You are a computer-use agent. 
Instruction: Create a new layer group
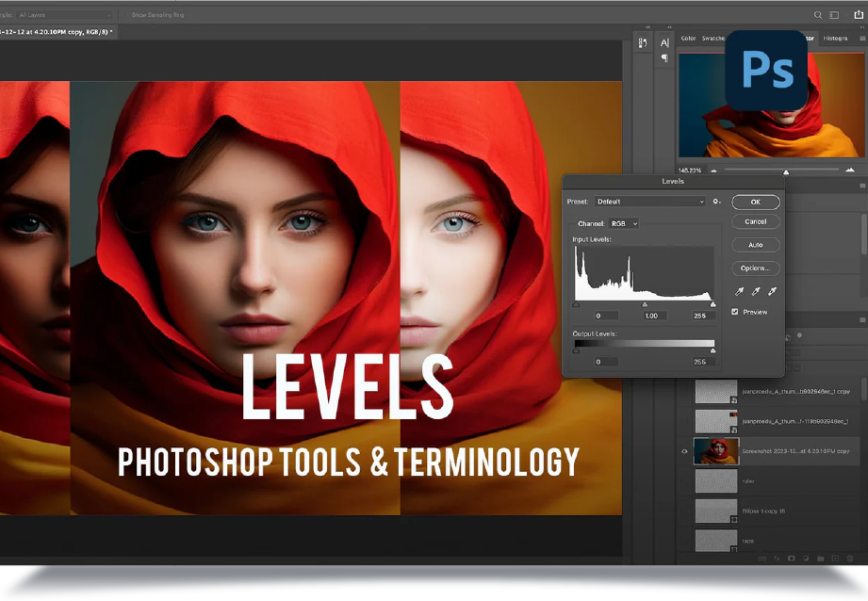(x=820, y=559)
